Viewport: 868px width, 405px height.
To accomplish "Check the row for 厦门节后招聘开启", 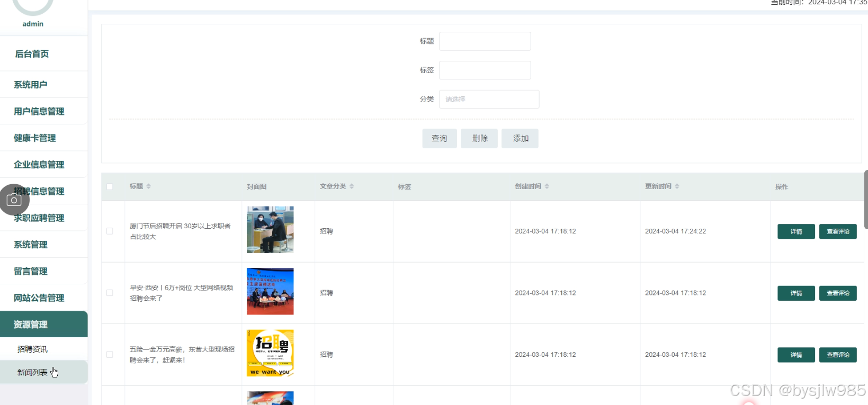I will point(110,231).
